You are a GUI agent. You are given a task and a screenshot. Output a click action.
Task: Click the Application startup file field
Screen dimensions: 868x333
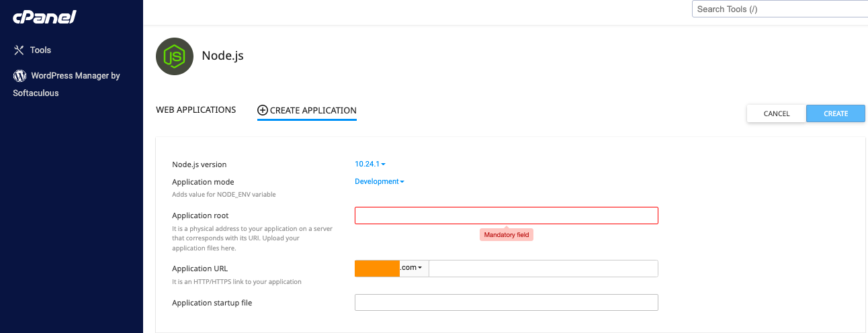tap(506, 303)
